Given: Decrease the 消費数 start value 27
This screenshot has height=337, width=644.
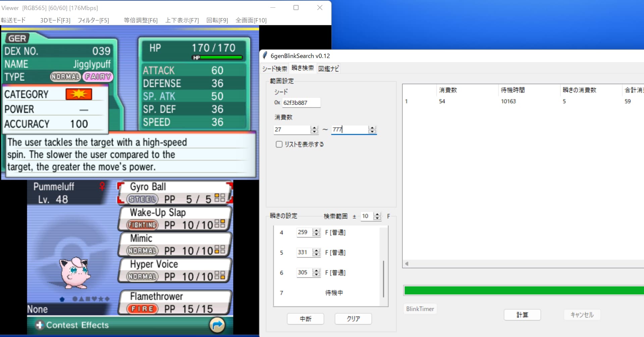Looking at the screenshot, I should [x=314, y=131].
